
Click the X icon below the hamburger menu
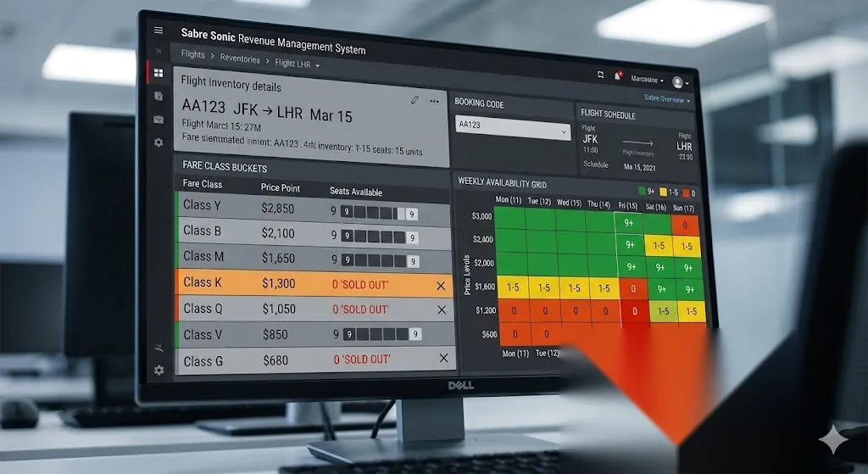(159, 51)
